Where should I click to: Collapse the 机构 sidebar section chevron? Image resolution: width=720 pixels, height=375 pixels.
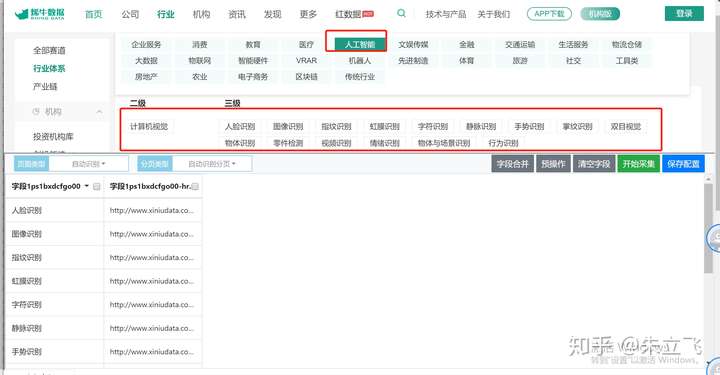coord(99,112)
